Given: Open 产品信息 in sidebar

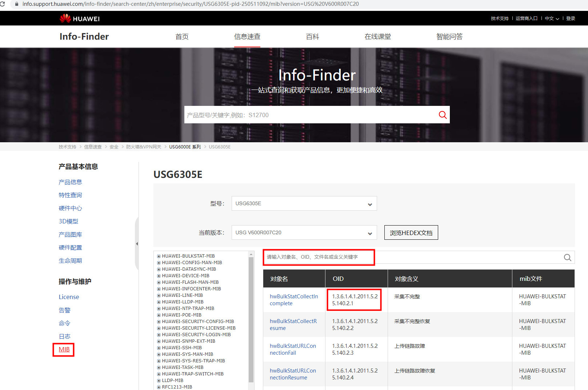Looking at the screenshot, I should (x=70, y=182).
